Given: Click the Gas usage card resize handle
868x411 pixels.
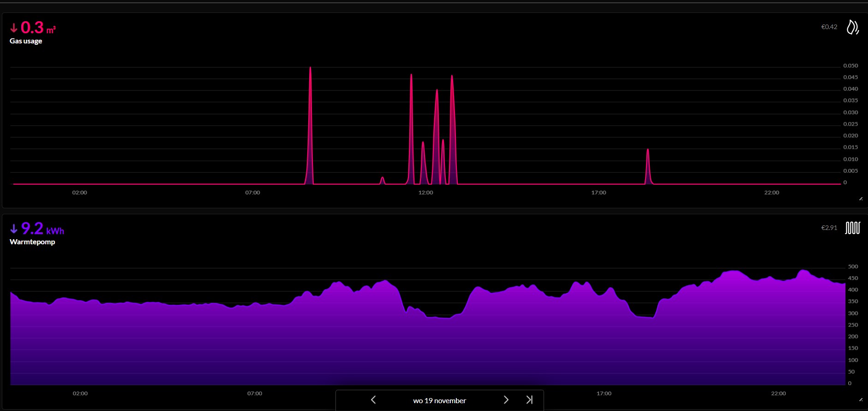Looking at the screenshot, I should click(x=861, y=199).
